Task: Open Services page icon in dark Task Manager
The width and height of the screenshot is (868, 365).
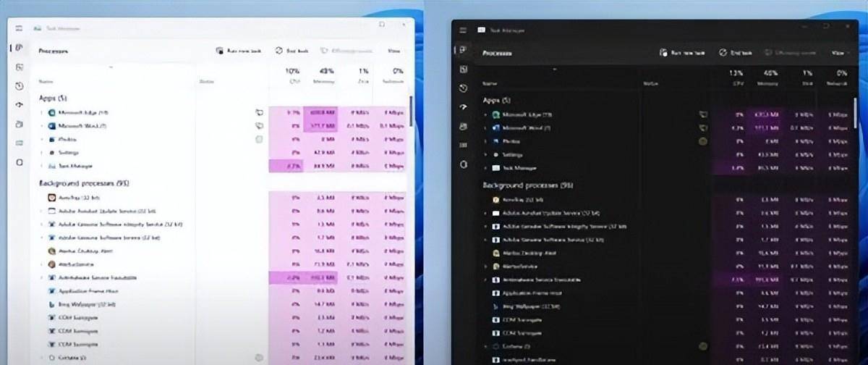Action: pyautogui.click(x=463, y=164)
